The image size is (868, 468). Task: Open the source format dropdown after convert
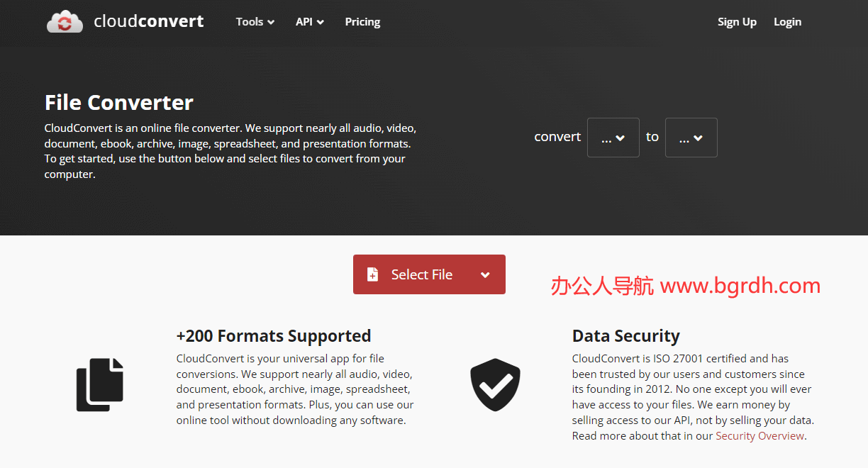coord(613,138)
